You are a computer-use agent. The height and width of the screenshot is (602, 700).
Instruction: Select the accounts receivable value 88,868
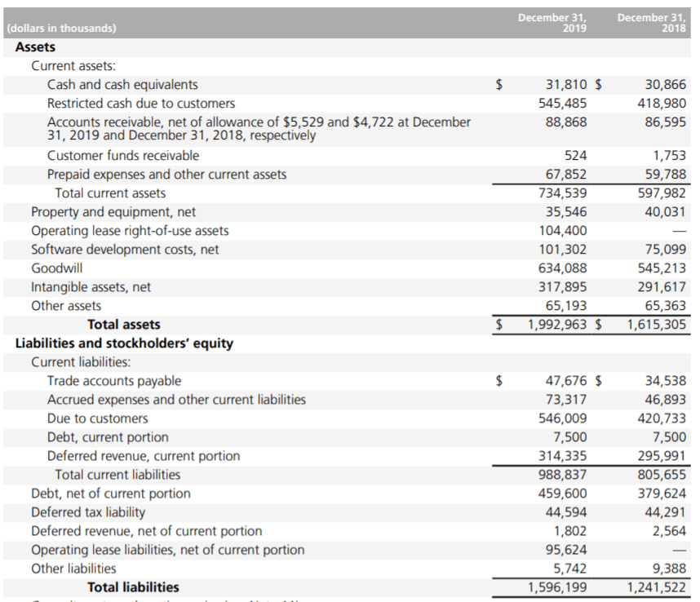pos(566,122)
